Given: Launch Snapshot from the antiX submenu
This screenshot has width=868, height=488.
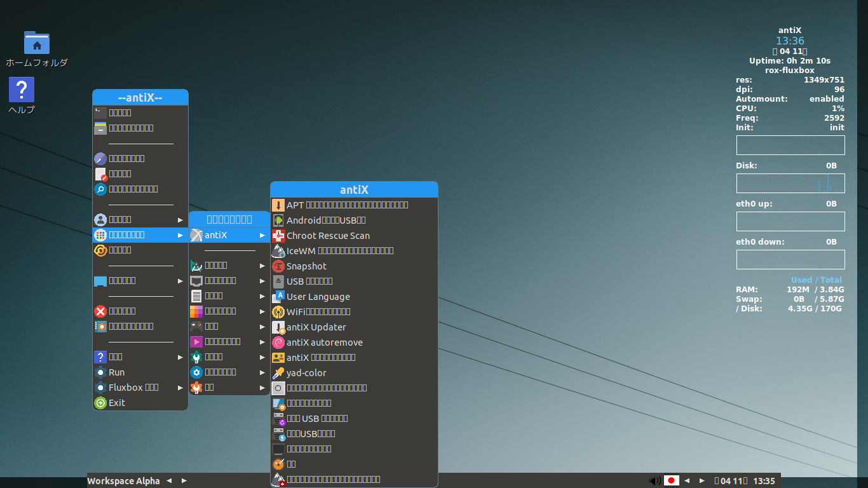Looking at the screenshot, I should 354,266.
